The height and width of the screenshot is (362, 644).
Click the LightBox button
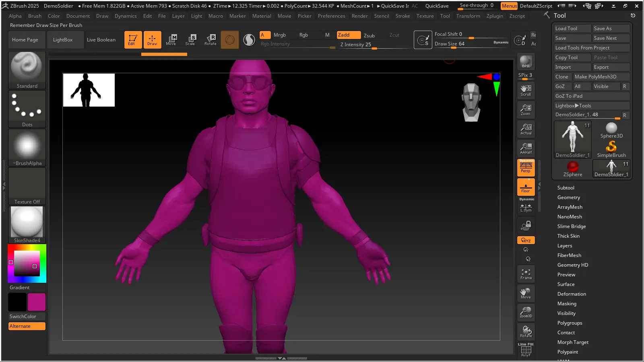click(x=63, y=40)
